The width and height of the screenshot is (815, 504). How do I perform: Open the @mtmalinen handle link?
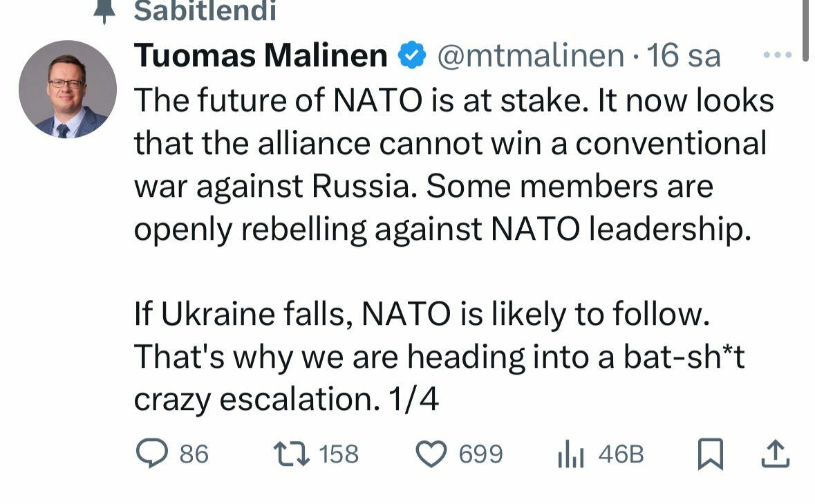(531, 55)
